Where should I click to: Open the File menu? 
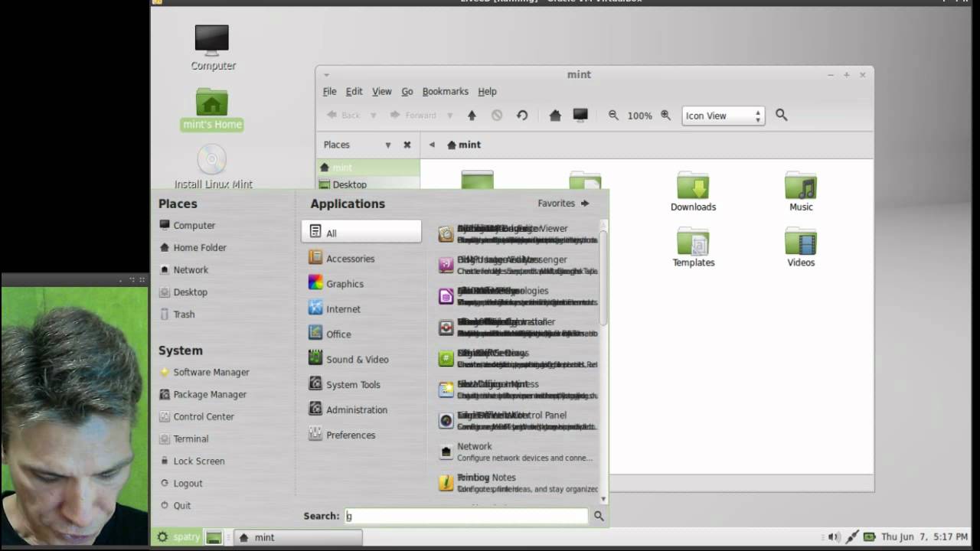point(329,91)
